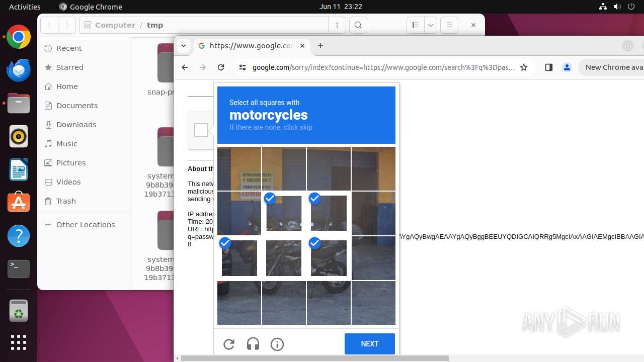The image size is (644, 362).
Task: Get an audio captcha challenge
Action: [x=253, y=344]
